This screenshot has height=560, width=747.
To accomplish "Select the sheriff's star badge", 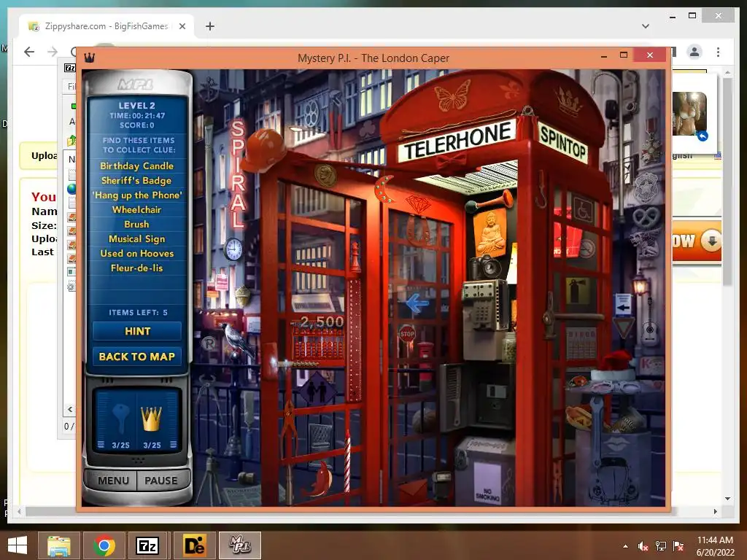I will pyautogui.click(x=646, y=188).
